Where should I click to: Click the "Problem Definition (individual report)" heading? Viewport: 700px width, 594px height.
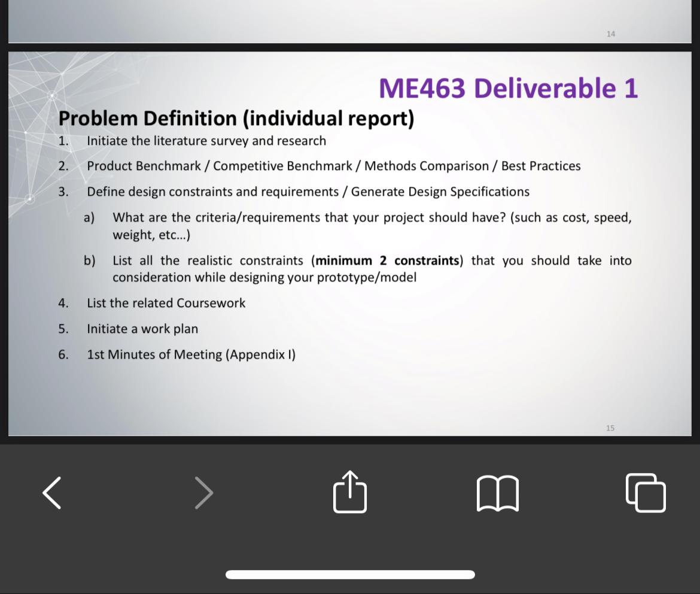pyautogui.click(x=236, y=119)
